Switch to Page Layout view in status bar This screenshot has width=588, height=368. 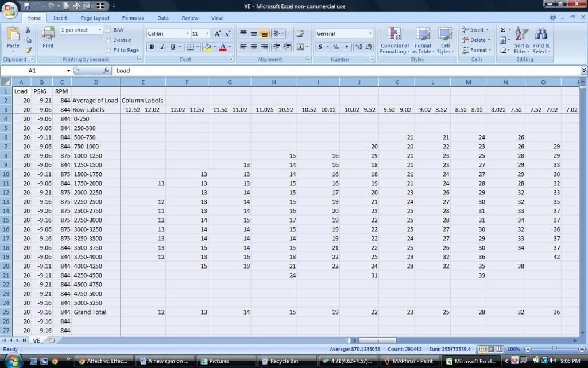(x=490, y=349)
